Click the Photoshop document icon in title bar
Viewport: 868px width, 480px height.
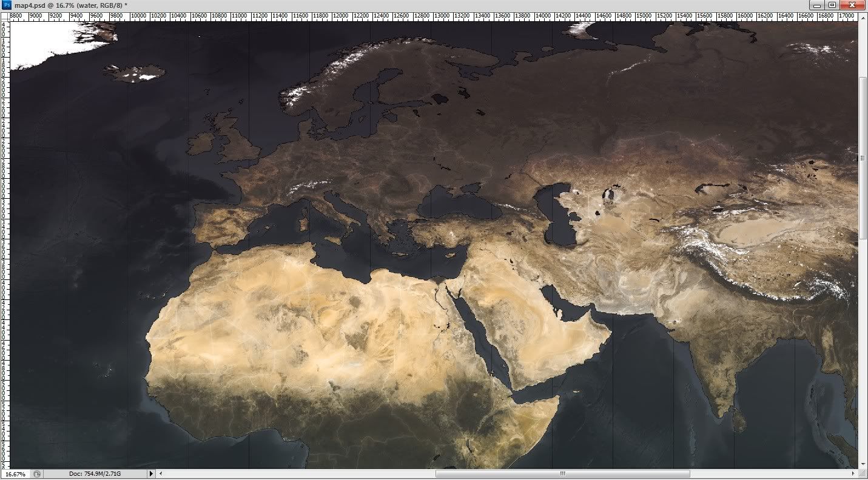click(7, 5)
